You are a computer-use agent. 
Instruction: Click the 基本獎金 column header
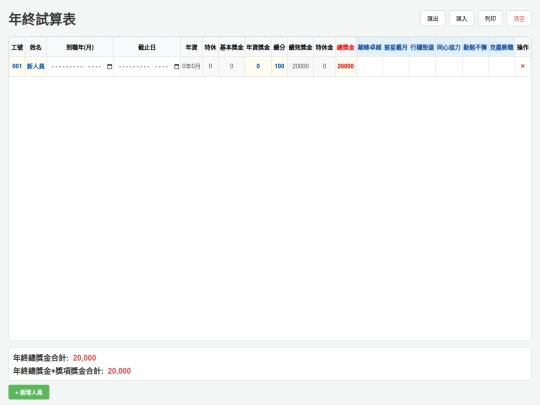click(x=231, y=47)
